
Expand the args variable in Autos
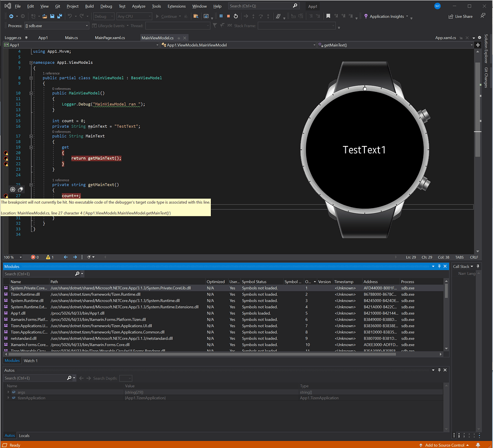coord(8,393)
